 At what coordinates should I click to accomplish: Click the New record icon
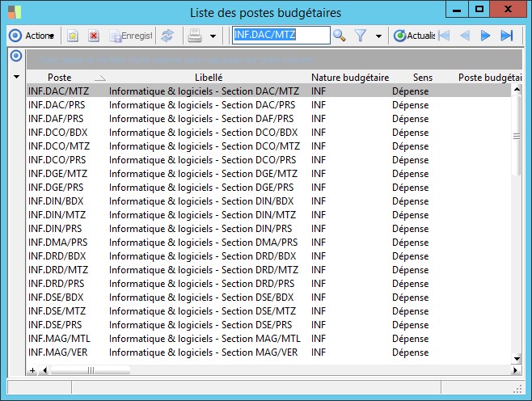[x=72, y=36]
